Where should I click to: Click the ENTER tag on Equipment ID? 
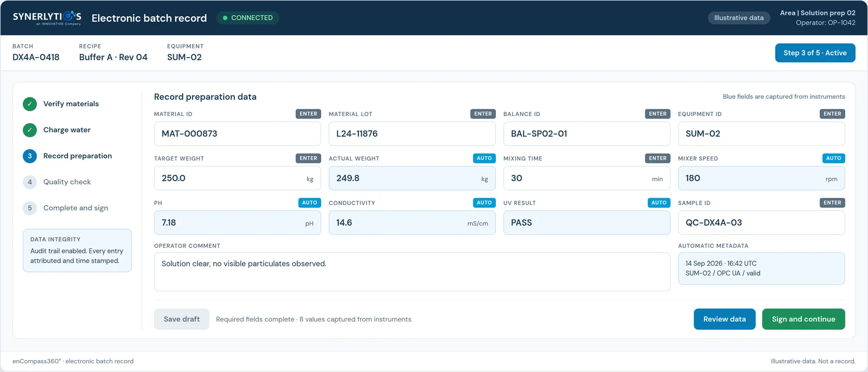pyautogui.click(x=832, y=114)
